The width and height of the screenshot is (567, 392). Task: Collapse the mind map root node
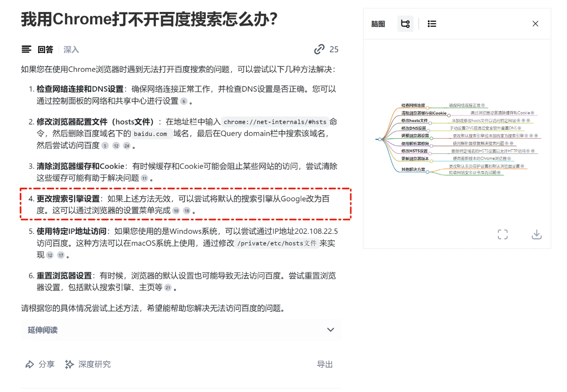380,139
